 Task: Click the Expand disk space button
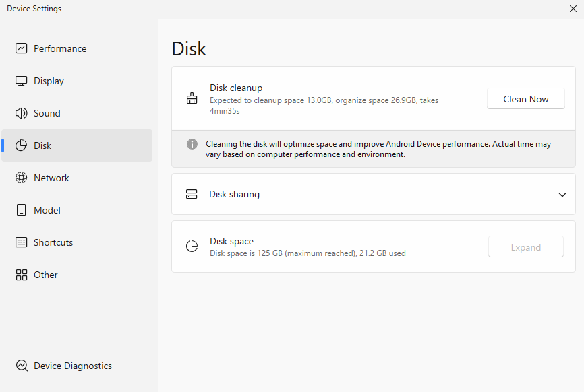click(525, 247)
